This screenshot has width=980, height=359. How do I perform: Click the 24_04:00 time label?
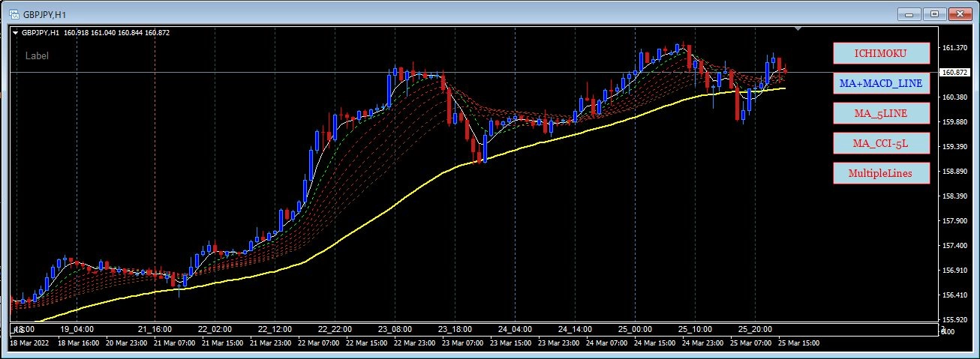[516, 329]
